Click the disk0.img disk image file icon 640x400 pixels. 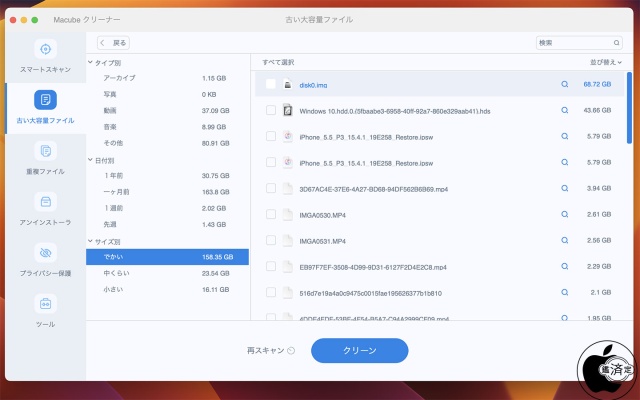point(288,84)
